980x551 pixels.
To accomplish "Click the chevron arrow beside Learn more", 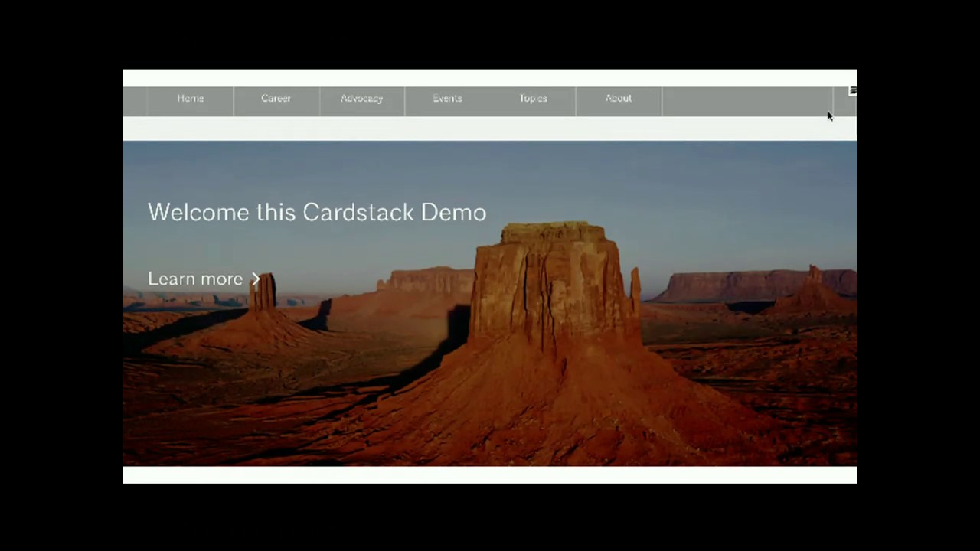I will [x=256, y=279].
